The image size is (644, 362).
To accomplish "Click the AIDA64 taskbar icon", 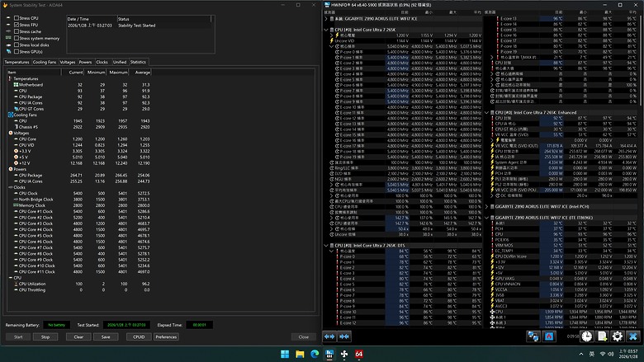I will 359,354.
